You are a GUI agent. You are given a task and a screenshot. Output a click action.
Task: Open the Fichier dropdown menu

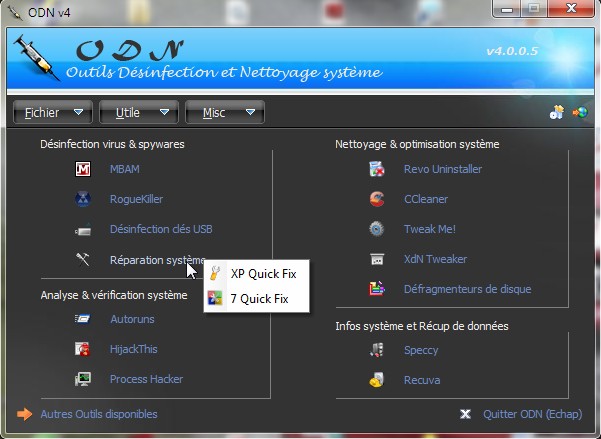coord(53,112)
